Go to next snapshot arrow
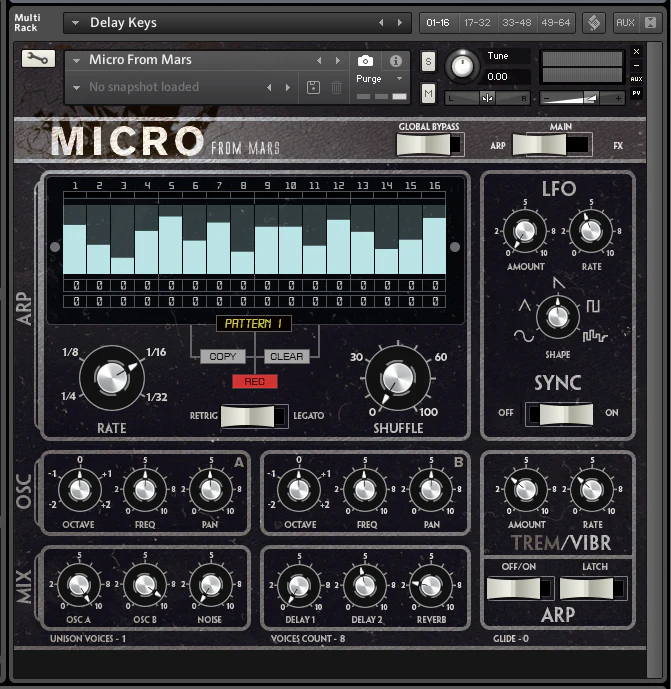The image size is (671, 689). [287, 87]
